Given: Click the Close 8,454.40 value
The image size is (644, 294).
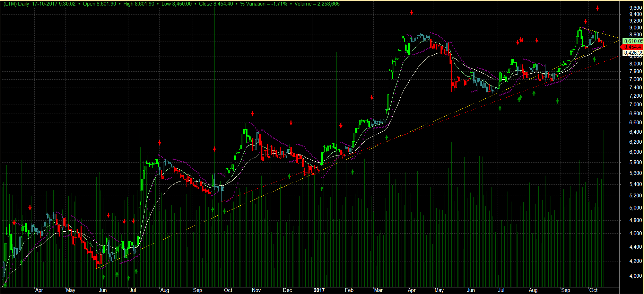Looking at the screenshot, I should click(216, 4).
